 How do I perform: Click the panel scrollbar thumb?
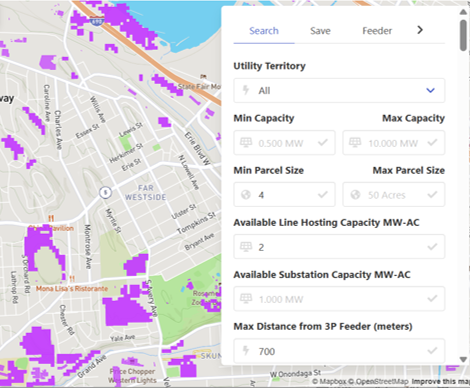click(463, 35)
